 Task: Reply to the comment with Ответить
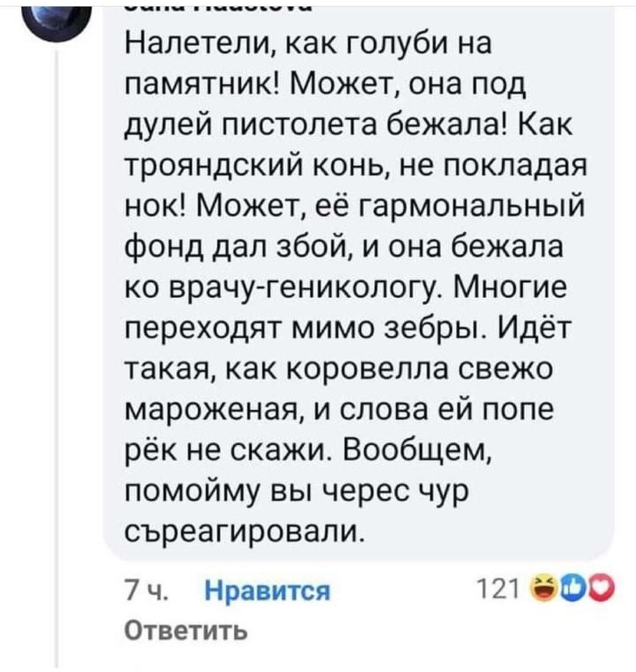186,631
